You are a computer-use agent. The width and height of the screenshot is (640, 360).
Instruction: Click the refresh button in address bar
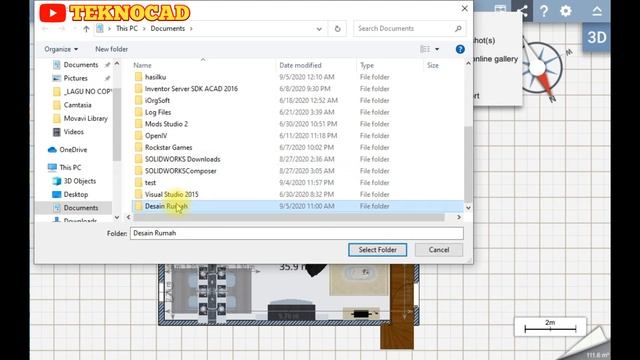click(337, 29)
